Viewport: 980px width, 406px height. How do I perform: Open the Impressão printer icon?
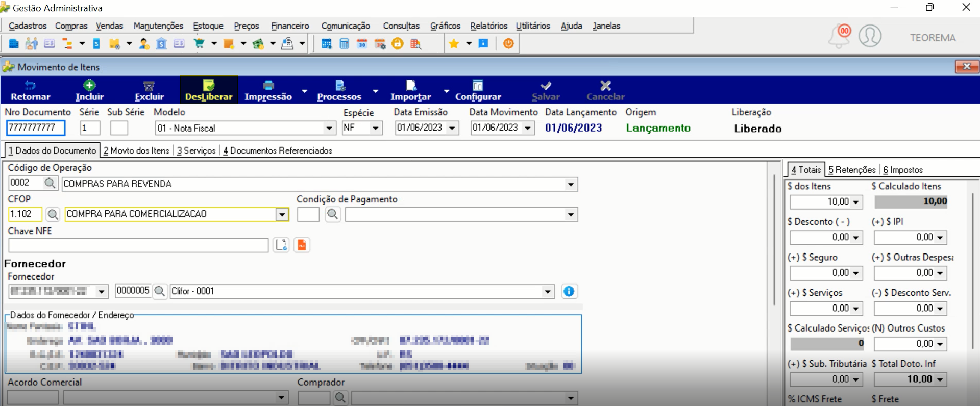pos(268,85)
